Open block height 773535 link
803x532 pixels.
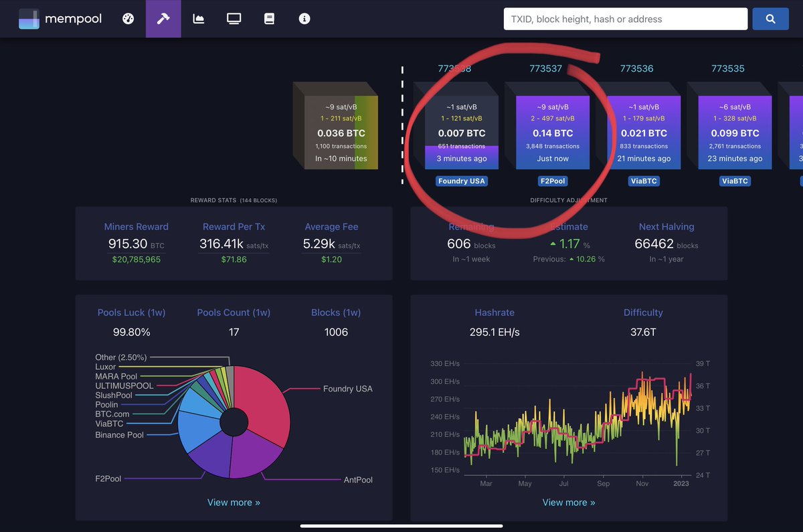coord(728,68)
